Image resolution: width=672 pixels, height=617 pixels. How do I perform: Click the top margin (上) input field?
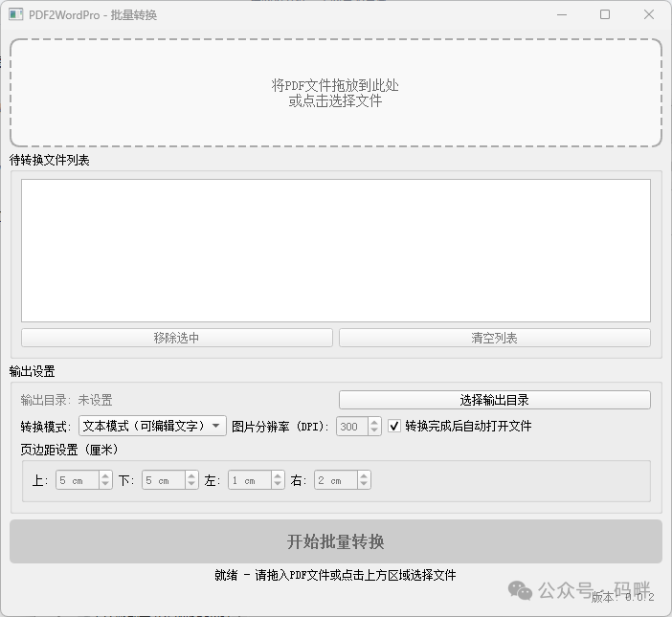tap(76, 481)
